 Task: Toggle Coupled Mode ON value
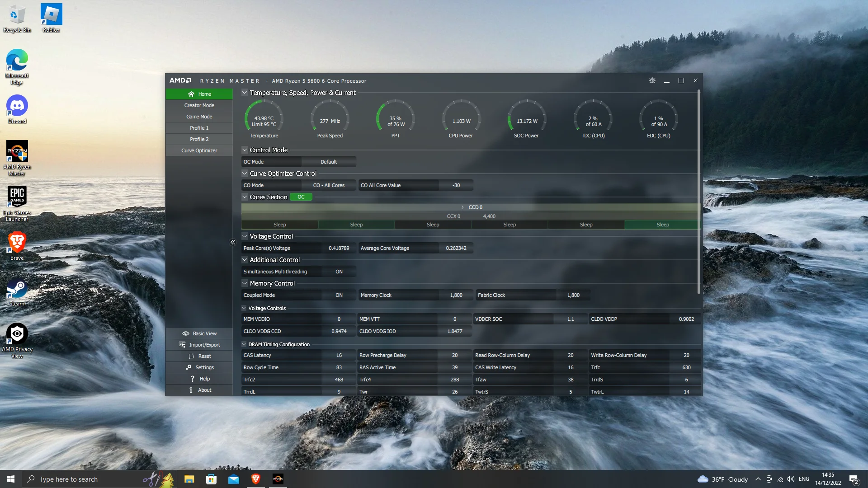(x=339, y=295)
